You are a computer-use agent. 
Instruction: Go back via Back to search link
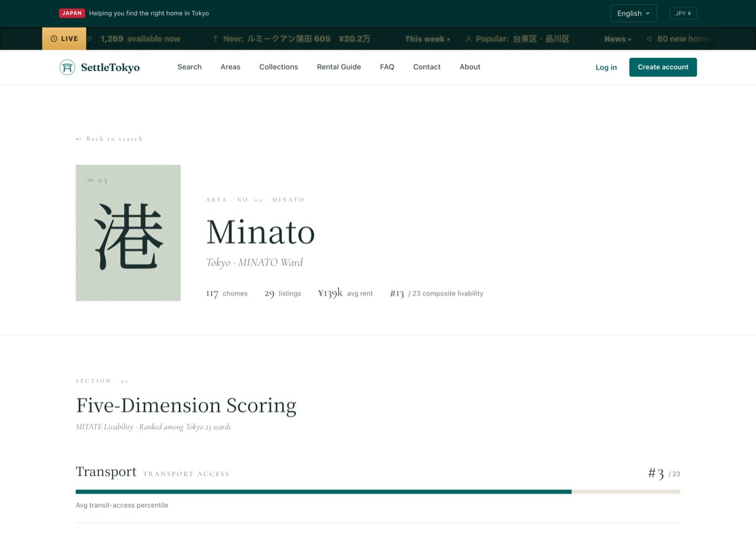click(x=109, y=138)
